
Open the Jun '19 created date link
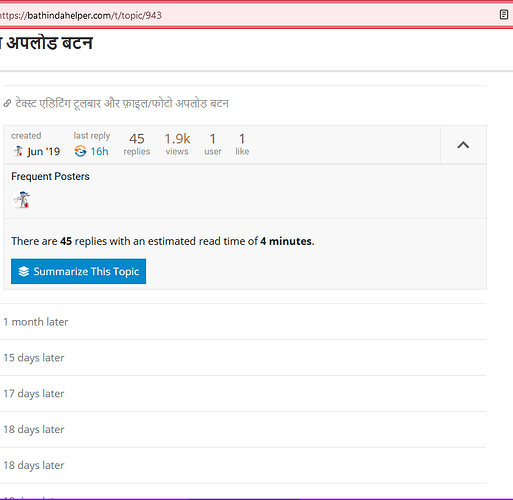point(44,152)
